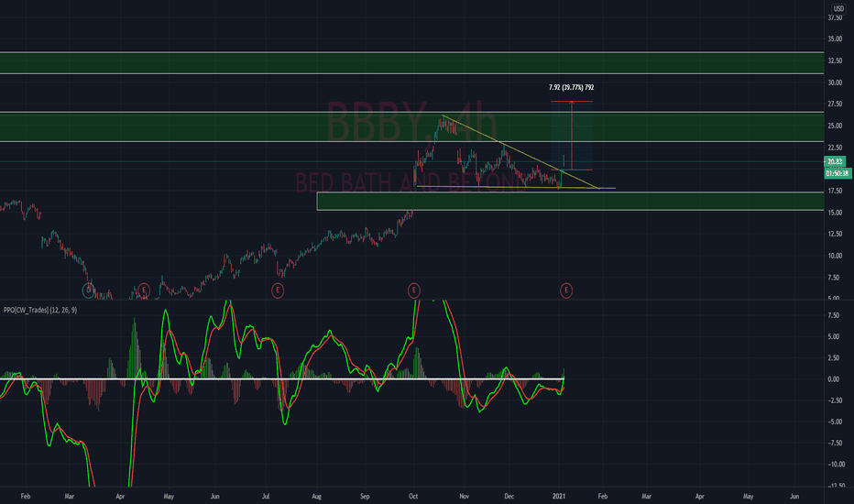Viewport: 854px width, 504px height.
Task: Click the 27.50 price scale value
Action: (835, 104)
